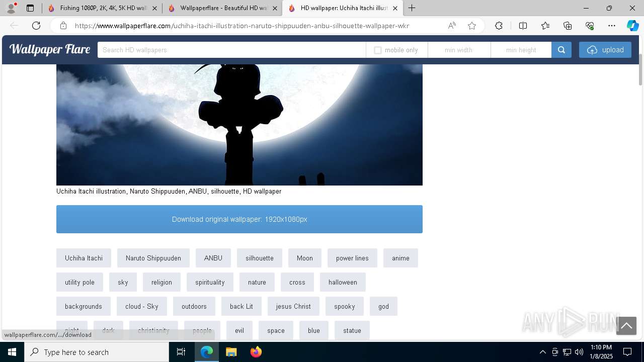644x362 pixels.
Task: Open Browser essentials heart icon
Action: click(590, 26)
